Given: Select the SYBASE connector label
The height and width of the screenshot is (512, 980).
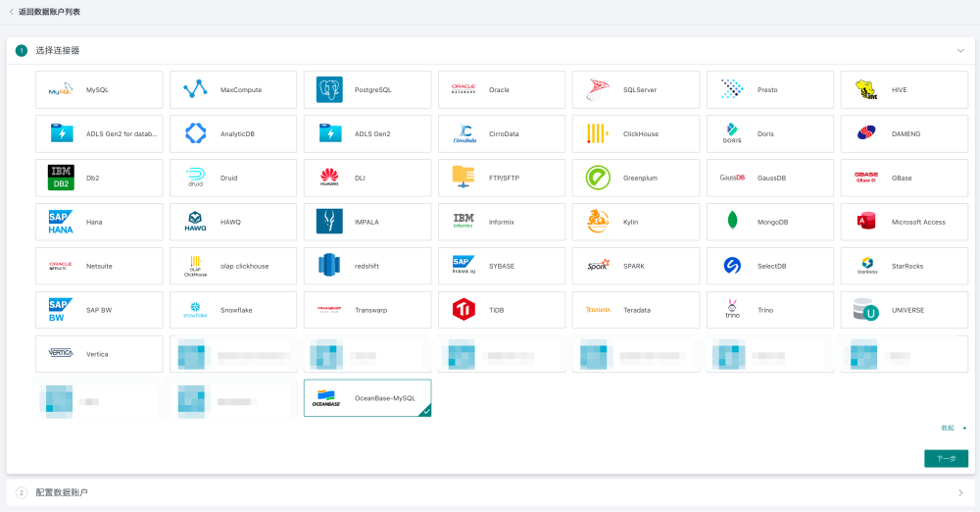Looking at the screenshot, I should tap(501, 266).
